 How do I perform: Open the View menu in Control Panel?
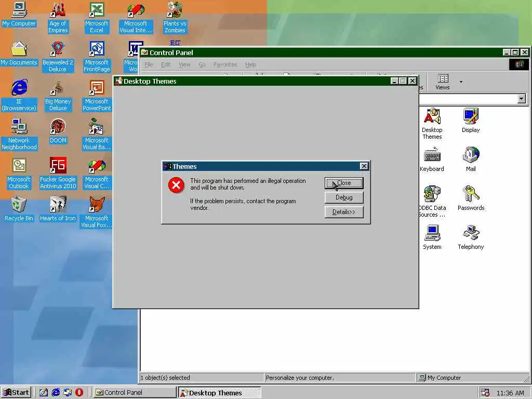point(184,64)
